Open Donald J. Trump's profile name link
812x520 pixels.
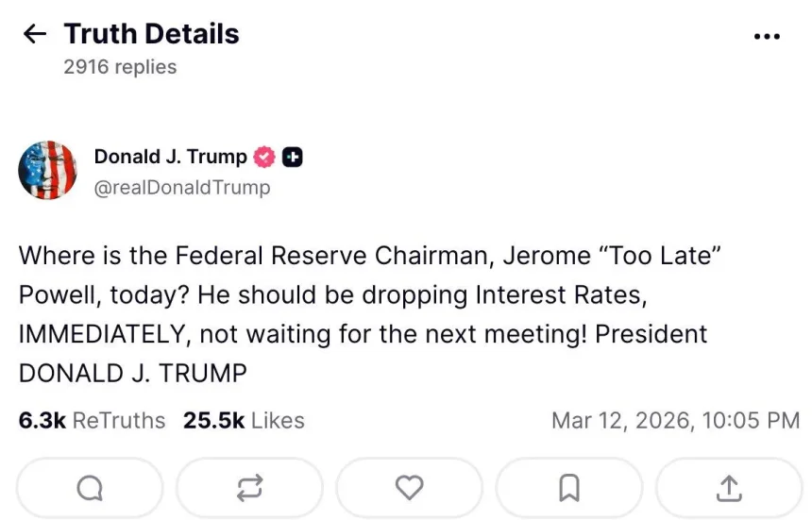(x=170, y=157)
